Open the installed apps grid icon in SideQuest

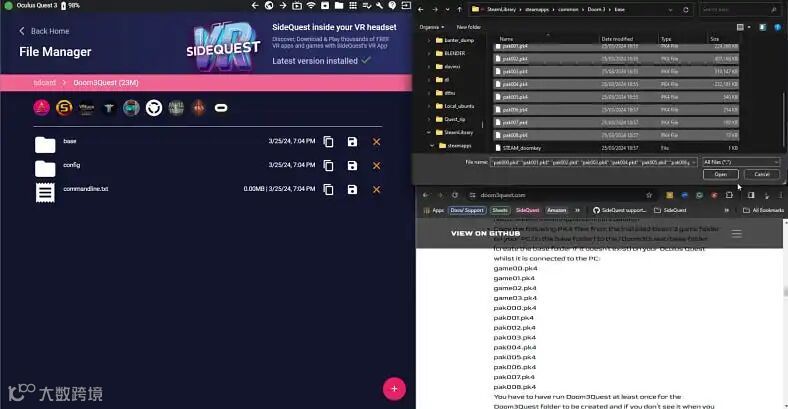point(353,6)
